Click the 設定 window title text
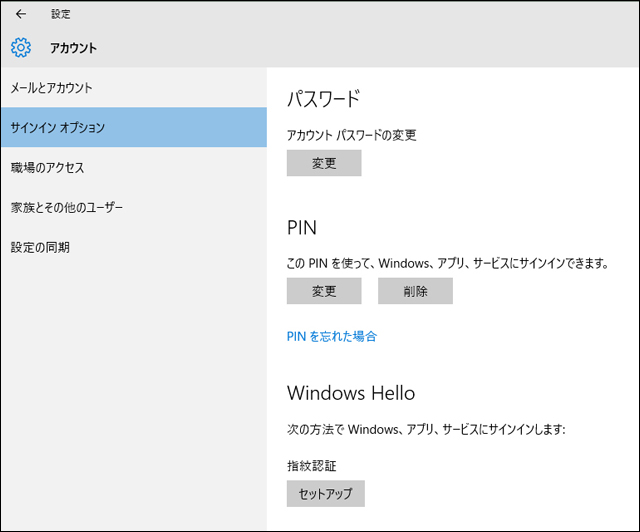 tap(61, 14)
